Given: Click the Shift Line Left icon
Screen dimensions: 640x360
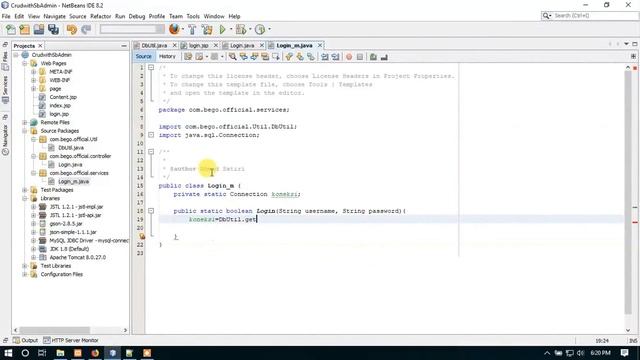Looking at the screenshot, I should (x=324, y=57).
